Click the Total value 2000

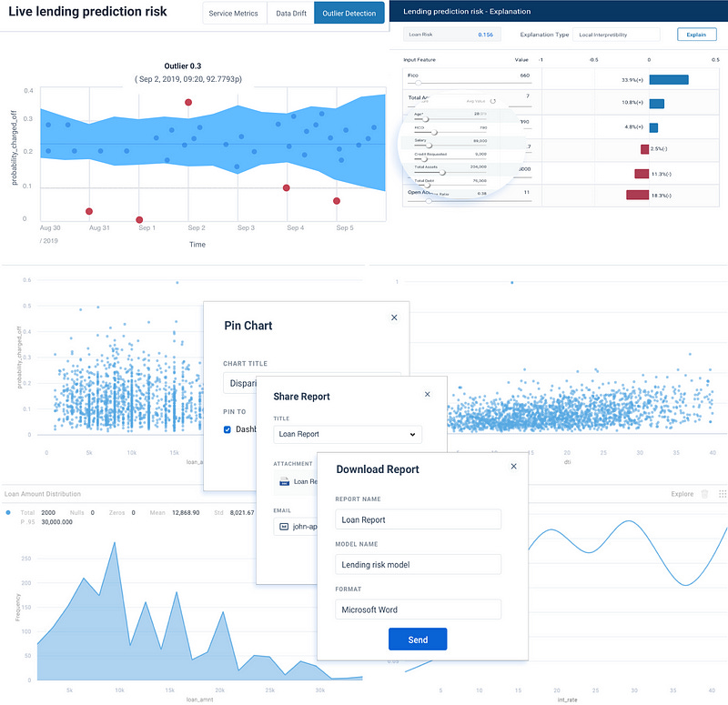(48, 512)
